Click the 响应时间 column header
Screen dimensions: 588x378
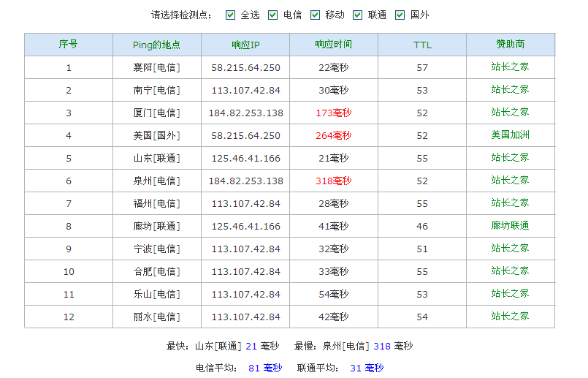[x=333, y=45]
